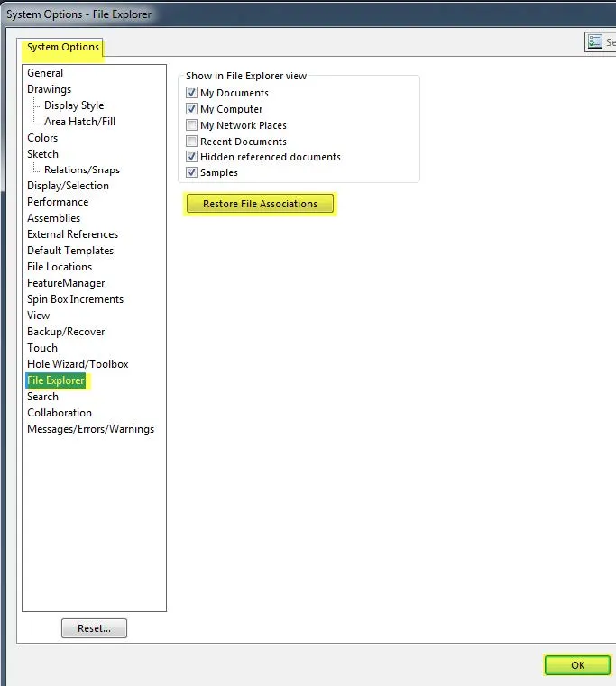
Task: Toggle Hidden referenced documents checkbox
Action: coord(191,157)
